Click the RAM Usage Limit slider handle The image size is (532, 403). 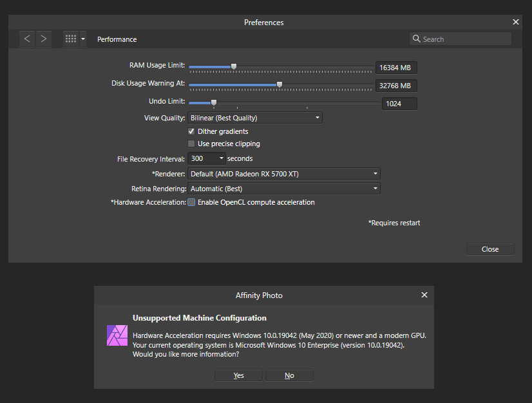click(x=234, y=66)
